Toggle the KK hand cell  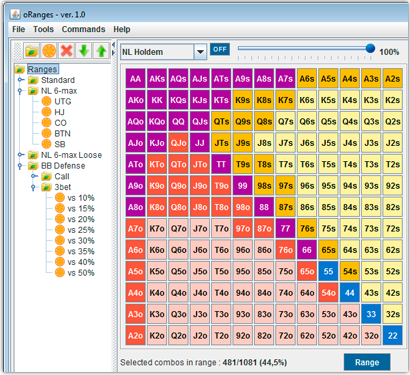coord(157,100)
